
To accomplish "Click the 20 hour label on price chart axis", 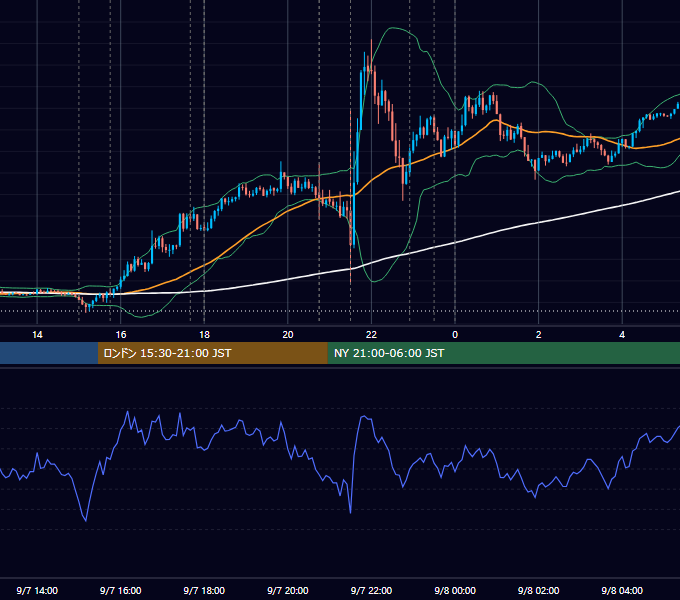I will [x=288, y=335].
